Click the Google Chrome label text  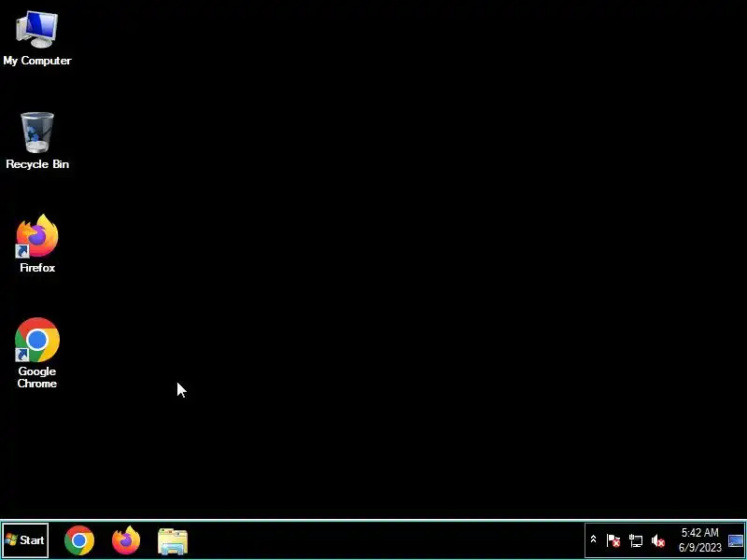37,377
